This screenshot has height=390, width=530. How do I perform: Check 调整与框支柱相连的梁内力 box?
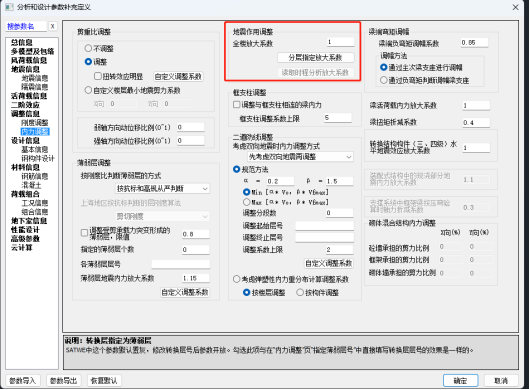pos(237,105)
